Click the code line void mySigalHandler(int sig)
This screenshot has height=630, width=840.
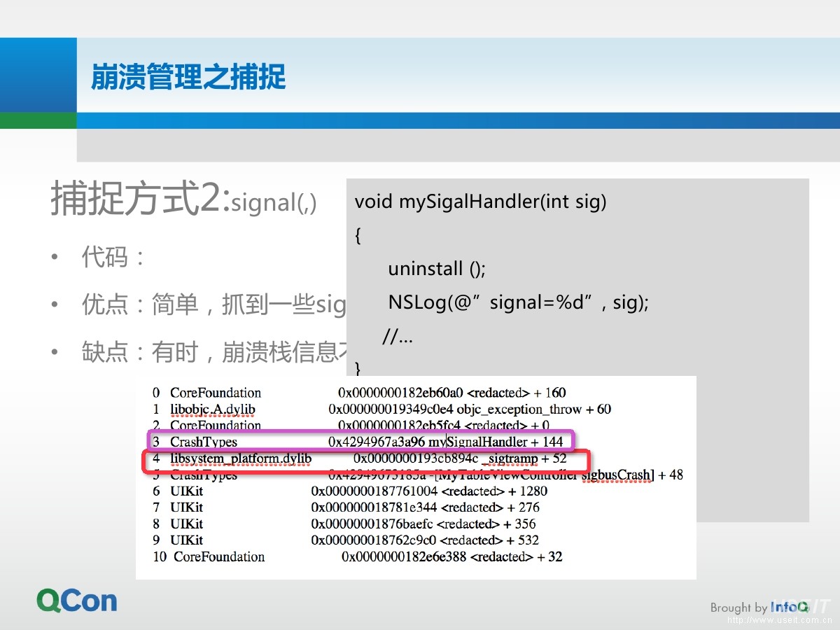[x=481, y=202]
